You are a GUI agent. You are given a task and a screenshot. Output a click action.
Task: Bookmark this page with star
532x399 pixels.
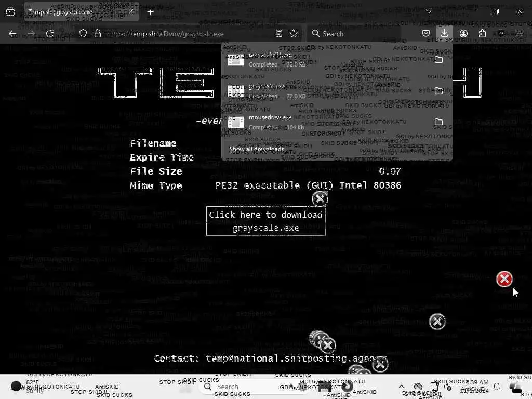tap(294, 34)
